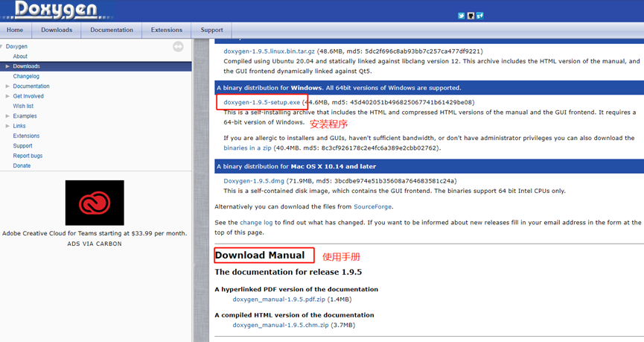Click the sidebar sync toggle arrow icon
This screenshot has width=644, height=342.
coord(178,46)
